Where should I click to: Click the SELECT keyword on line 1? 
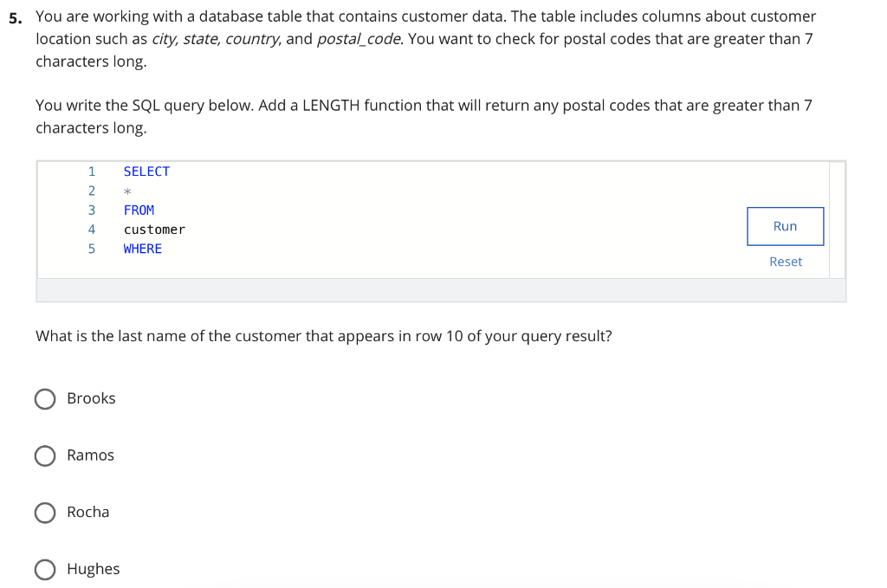pos(146,171)
